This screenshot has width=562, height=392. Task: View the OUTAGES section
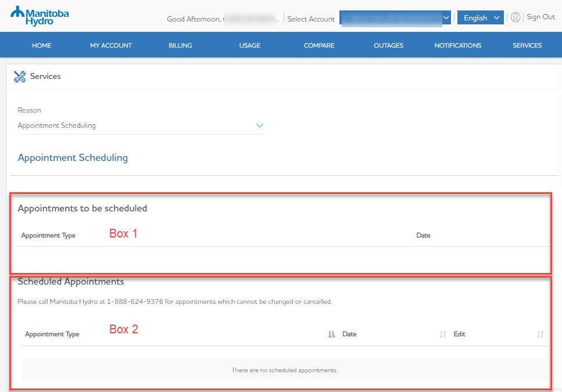tap(388, 45)
